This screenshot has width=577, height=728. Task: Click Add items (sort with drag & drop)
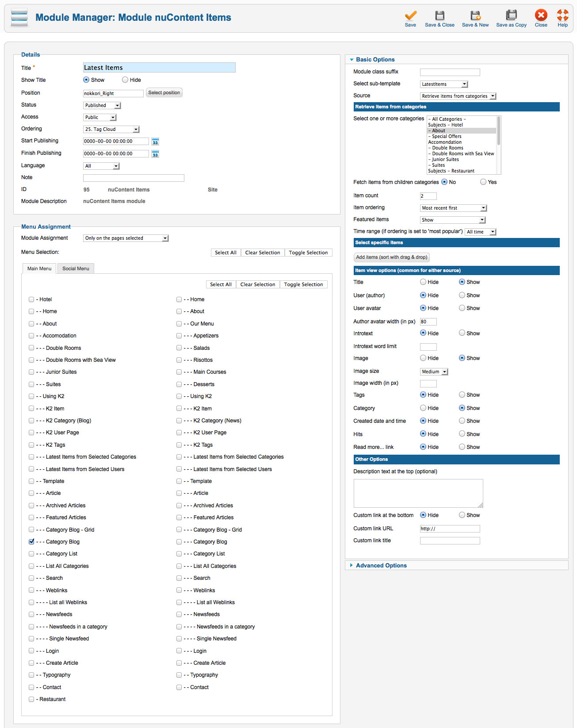[391, 257]
